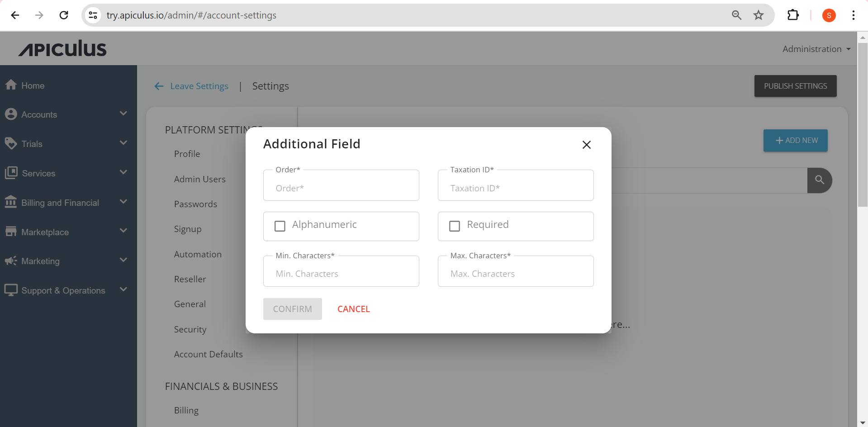Open Account Defaults settings
Image resolution: width=868 pixels, height=427 pixels.
coord(208,354)
